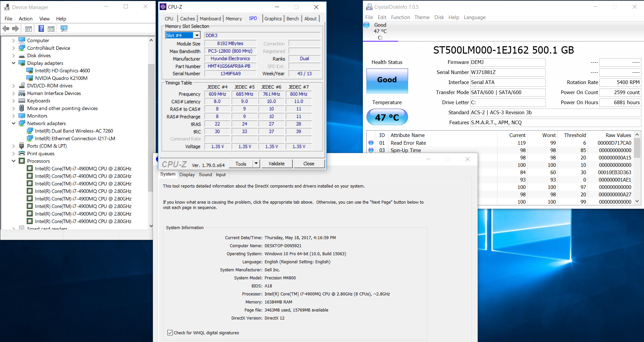Collapse the Display adapters node

13,63
